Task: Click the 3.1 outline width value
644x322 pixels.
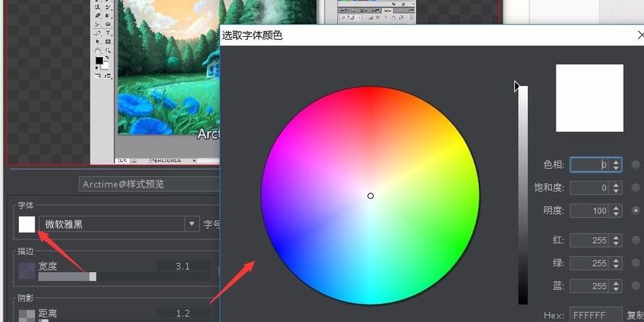Action: pos(183,266)
